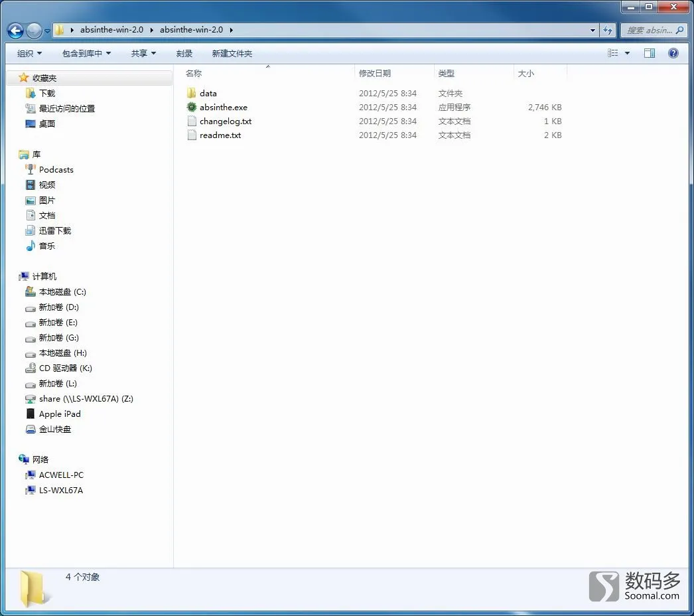This screenshot has height=616, width=694.
Task: Open the share (\\LS-WXL67A) (Z:) drive
Action: 86,399
